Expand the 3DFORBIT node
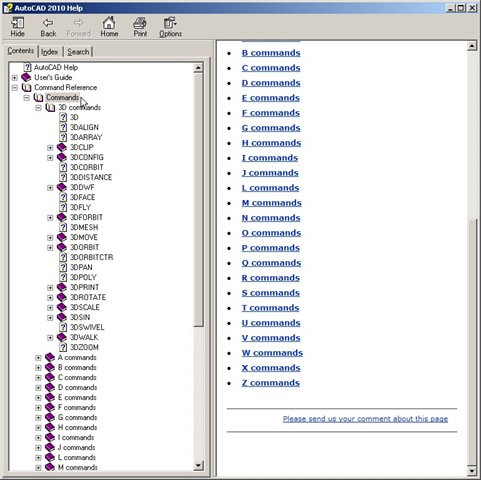The height and width of the screenshot is (480, 481). (x=50, y=218)
